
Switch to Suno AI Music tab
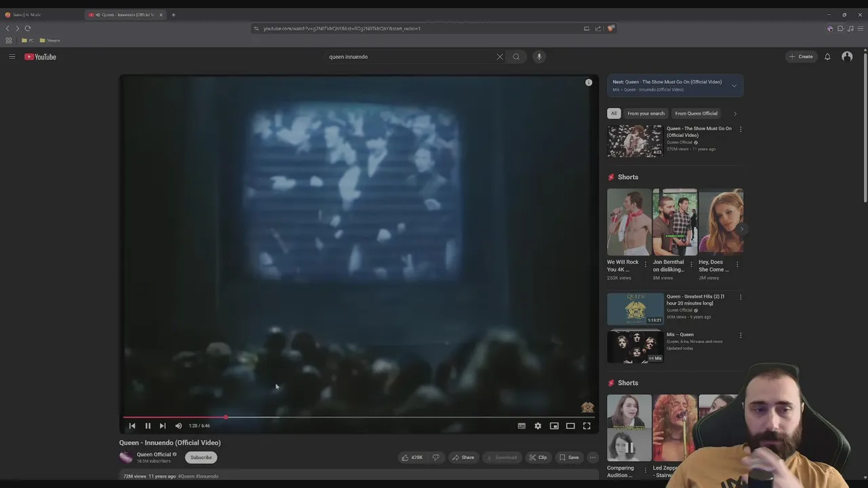click(x=41, y=15)
